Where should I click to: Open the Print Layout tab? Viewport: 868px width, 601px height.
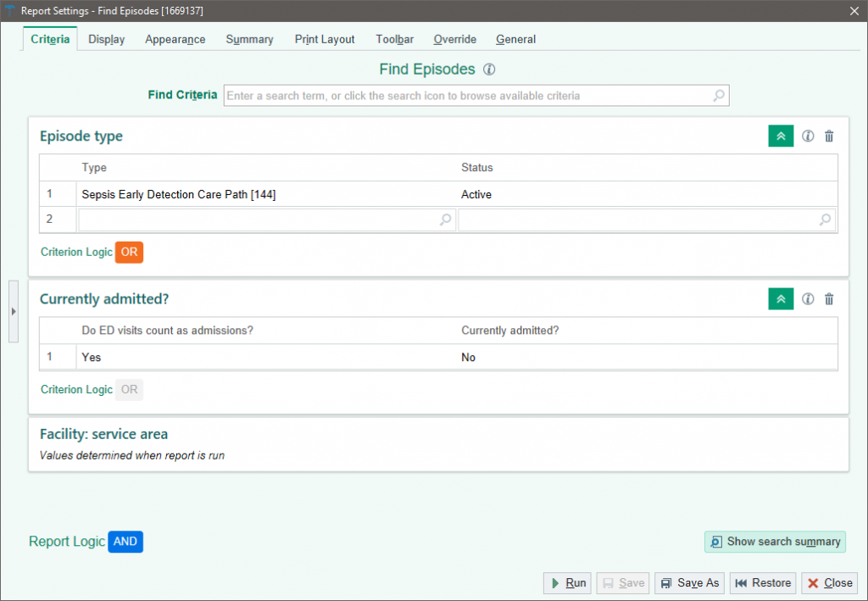pos(325,39)
